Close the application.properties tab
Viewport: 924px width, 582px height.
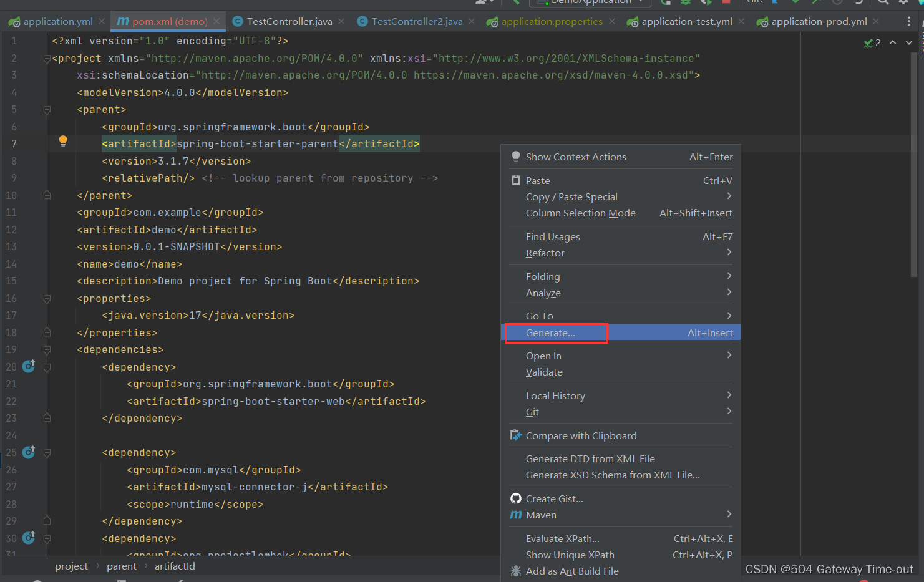pyautogui.click(x=612, y=21)
